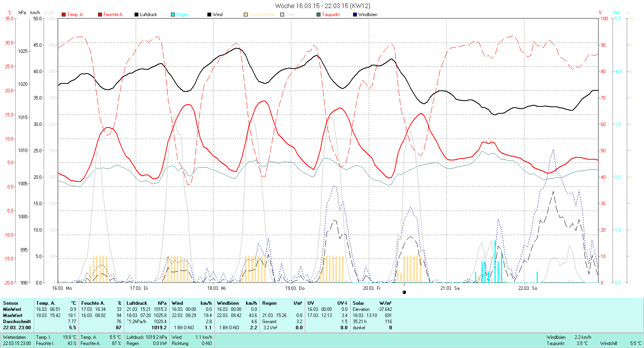Click the new moon phase marker below the chart
Screen dimensions: 644x348
(x=404, y=292)
